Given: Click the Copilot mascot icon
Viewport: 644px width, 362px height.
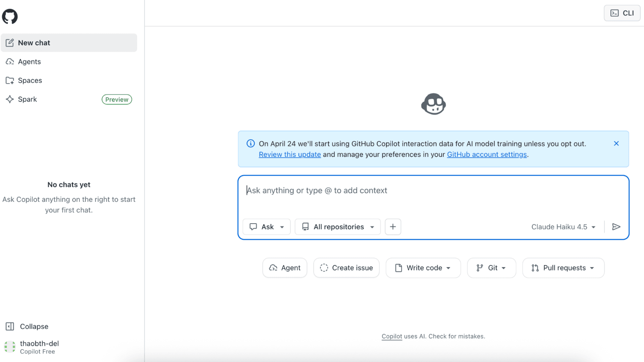Looking at the screenshot, I should point(433,104).
